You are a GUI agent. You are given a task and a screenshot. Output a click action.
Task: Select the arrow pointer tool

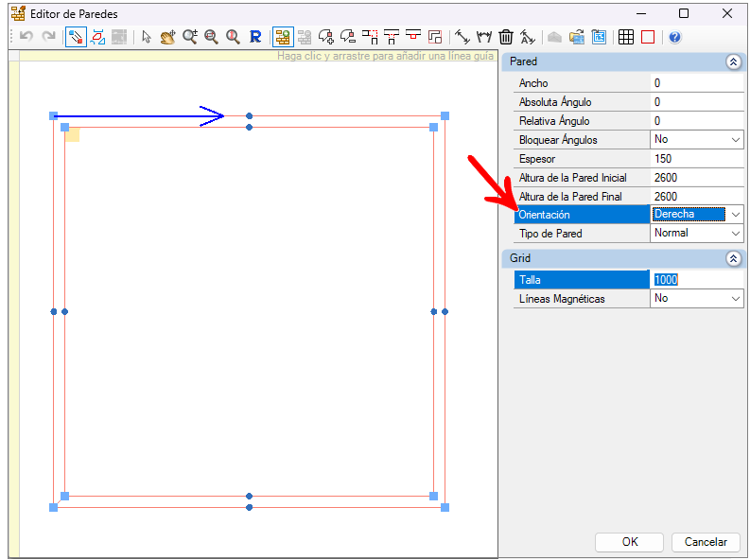(147, 37)
